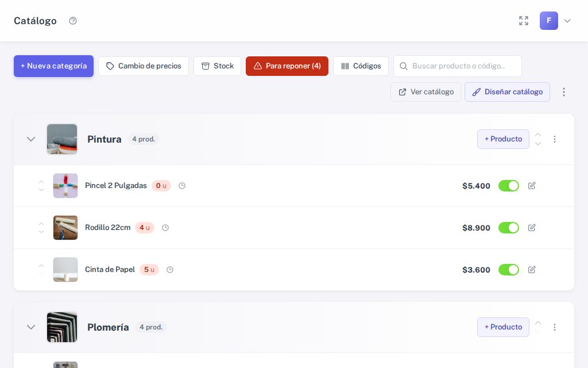Screen dimensions: 588x368
Task: Disable the Cinta de Papel toggle
Action: click(x=509, y=270)
